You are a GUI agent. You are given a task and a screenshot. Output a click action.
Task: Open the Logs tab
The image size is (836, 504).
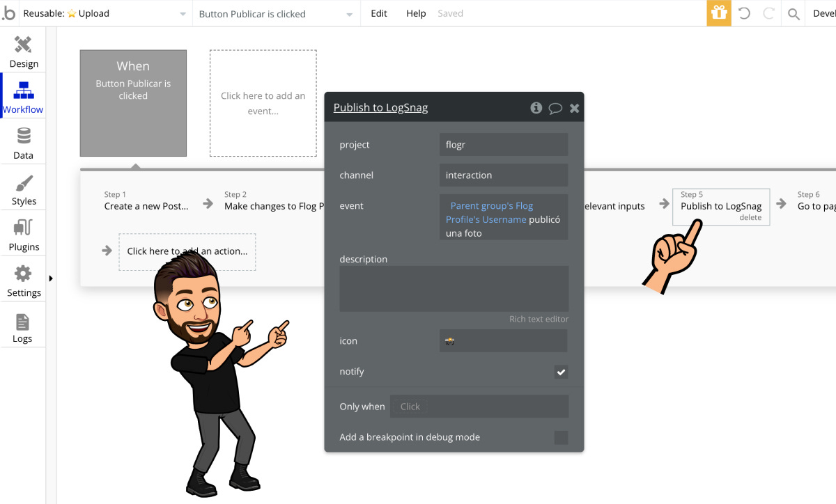[x=23, y=327]
